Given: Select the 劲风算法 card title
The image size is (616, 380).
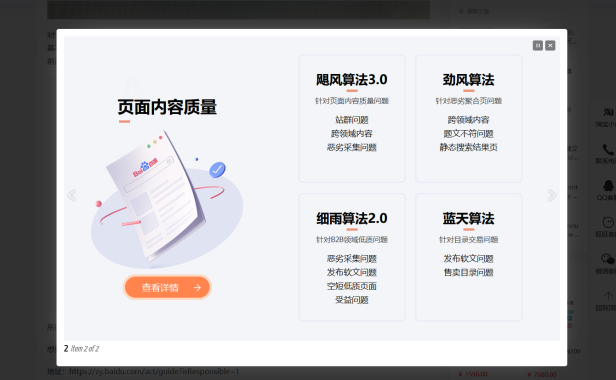Looking at the screenshot, I should click(468, 80).
